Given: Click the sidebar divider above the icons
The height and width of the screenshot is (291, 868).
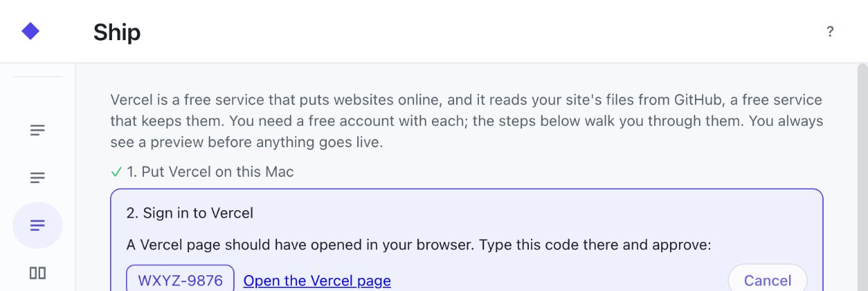Looking at the screenshot, I should [x=37, y=76].
